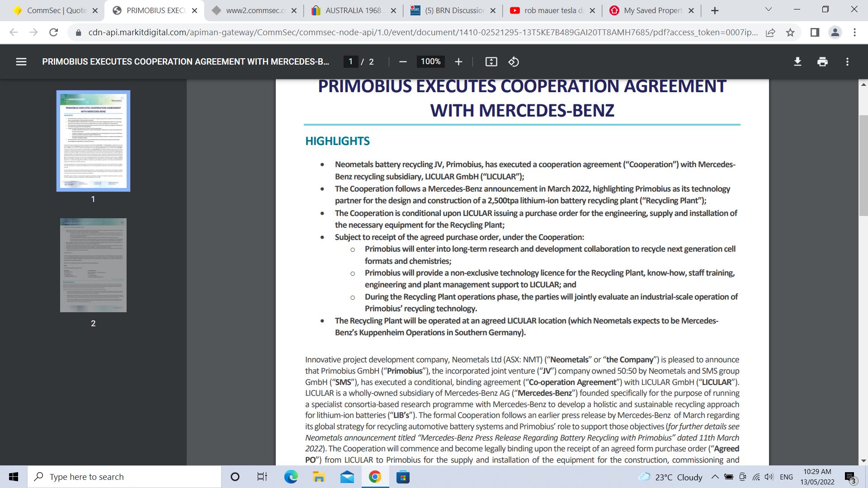
Task: Click the 100% zoom level field
Action: (430, 62)
